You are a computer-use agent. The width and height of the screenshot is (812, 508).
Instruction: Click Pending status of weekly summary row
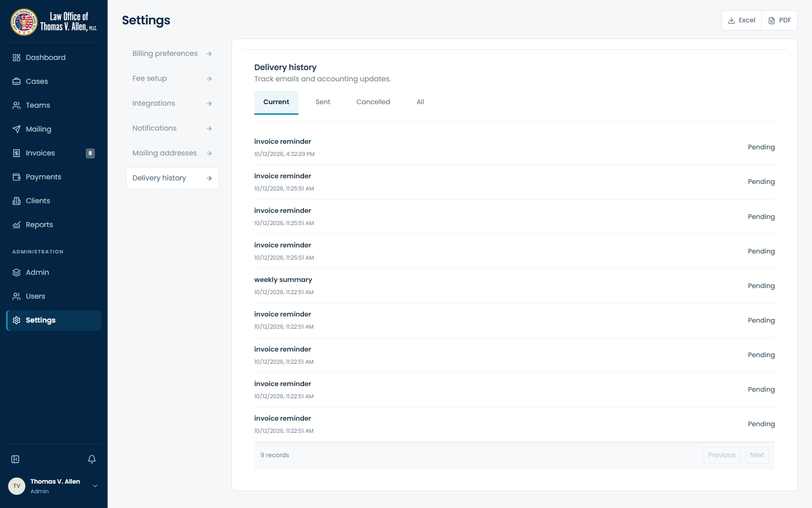click(x=761, y=286)
